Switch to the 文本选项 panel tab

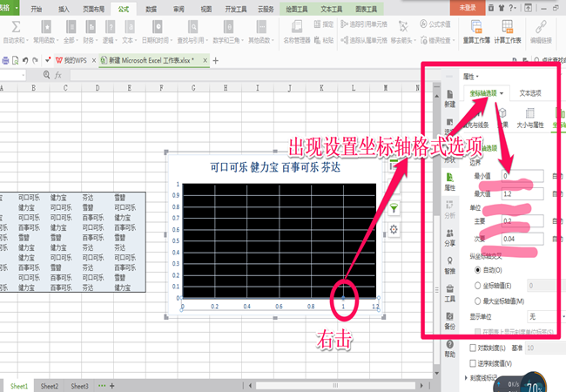[x=530, y=93]
